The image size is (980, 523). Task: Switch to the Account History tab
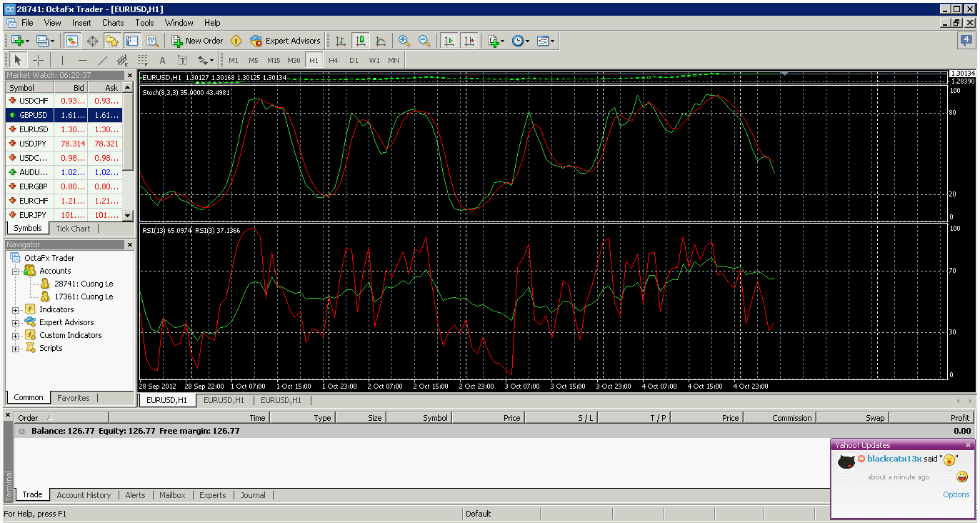(84, 495)
